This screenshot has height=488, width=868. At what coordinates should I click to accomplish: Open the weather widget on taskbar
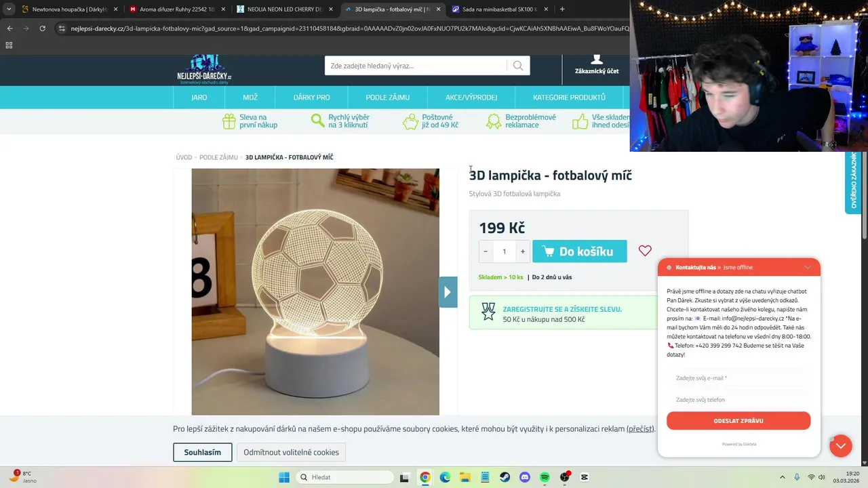click(x=23, y=477)
